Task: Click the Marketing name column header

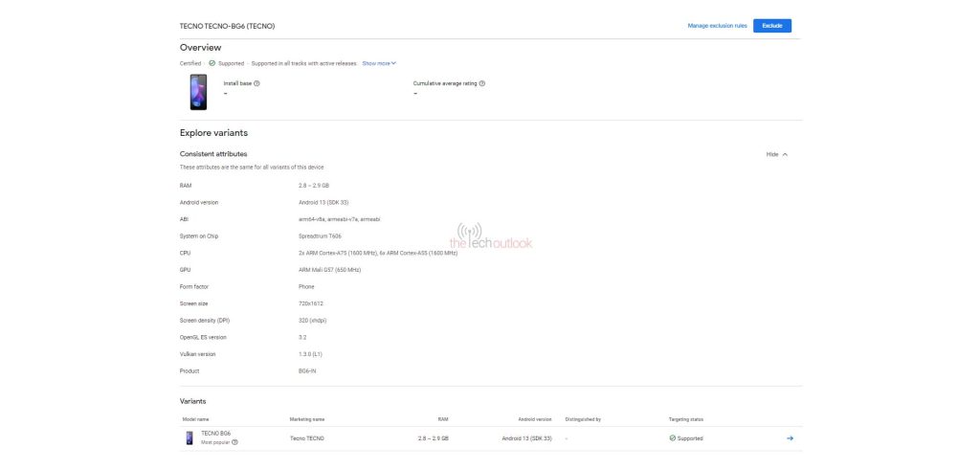Action: pos(307,419)
